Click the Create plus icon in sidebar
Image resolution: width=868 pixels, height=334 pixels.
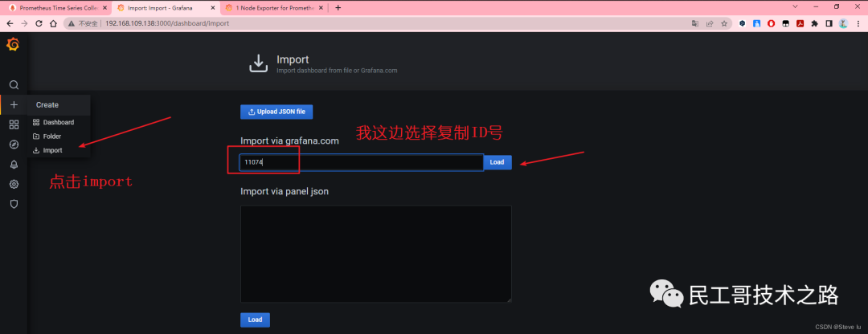coord(14,104)
